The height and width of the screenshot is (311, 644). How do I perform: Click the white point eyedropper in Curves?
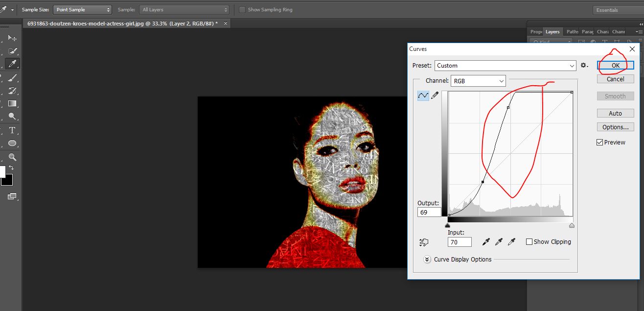coord(512,241)
